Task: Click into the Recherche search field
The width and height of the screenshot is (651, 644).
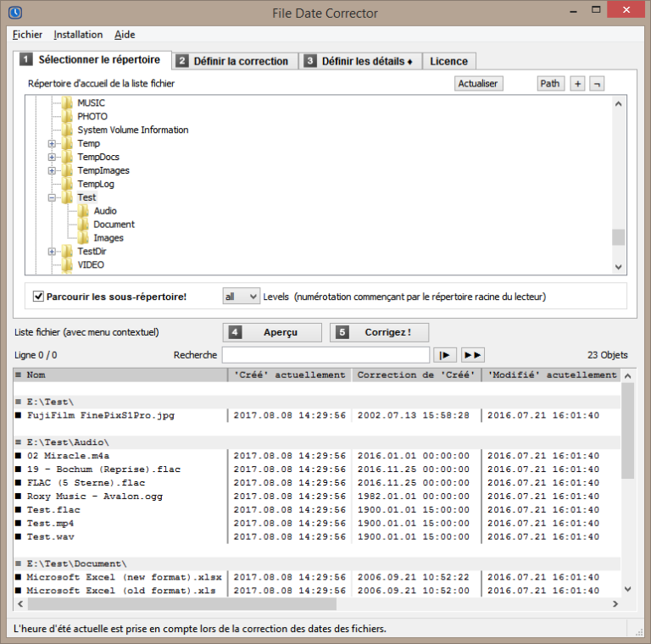Action: coord(325,355)
